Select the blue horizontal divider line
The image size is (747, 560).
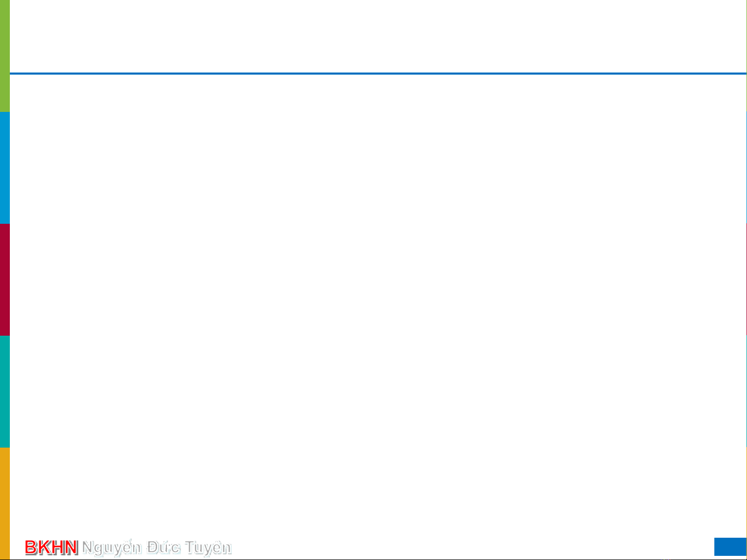tap(377, 74)
